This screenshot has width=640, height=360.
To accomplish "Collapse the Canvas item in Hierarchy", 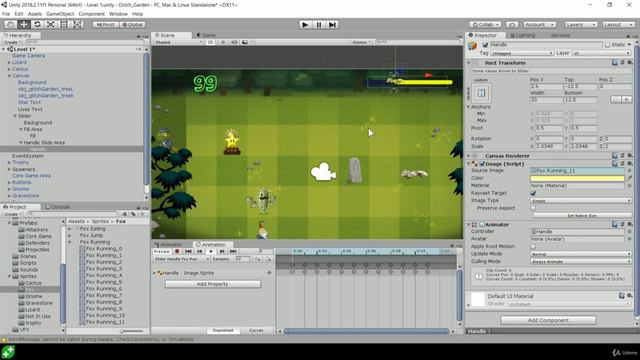I will 9,76.
